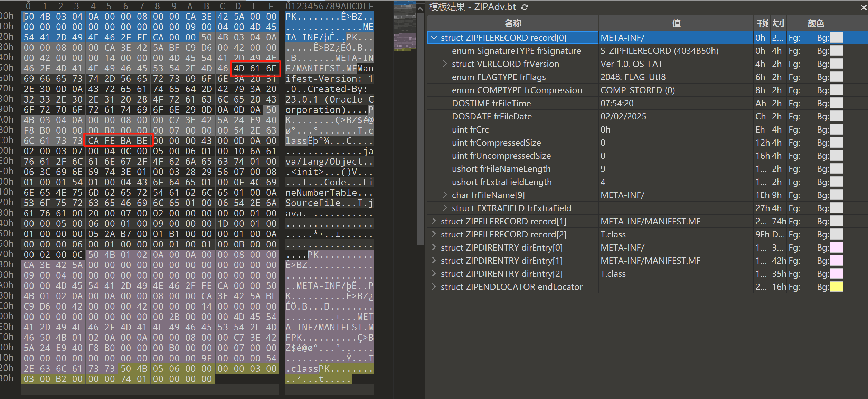Image resolution: width=868 pixels, height=399 pixels.
Task: Click 名称 column header
Action: (x=513, y=23)
